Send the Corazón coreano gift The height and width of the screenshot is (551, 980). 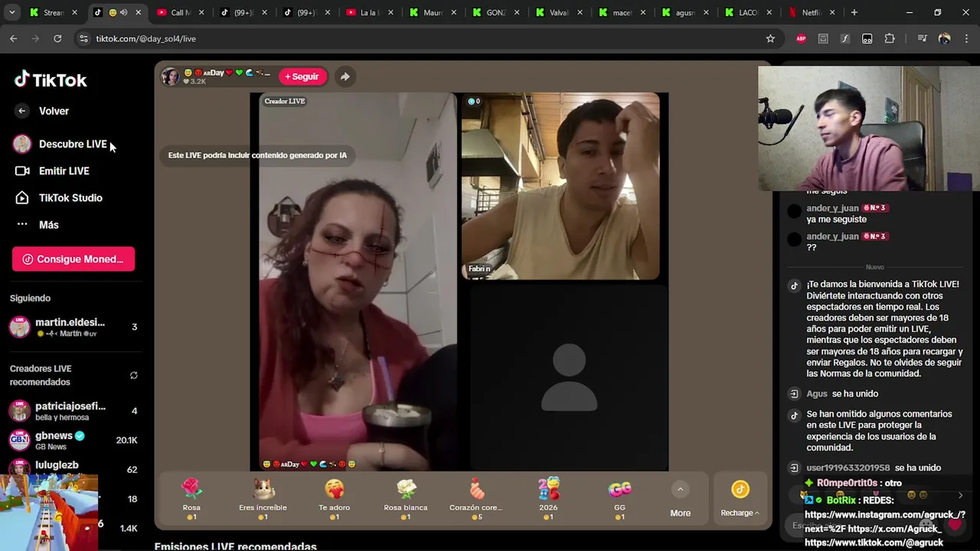pyautogui.click(x=476, y=500)
